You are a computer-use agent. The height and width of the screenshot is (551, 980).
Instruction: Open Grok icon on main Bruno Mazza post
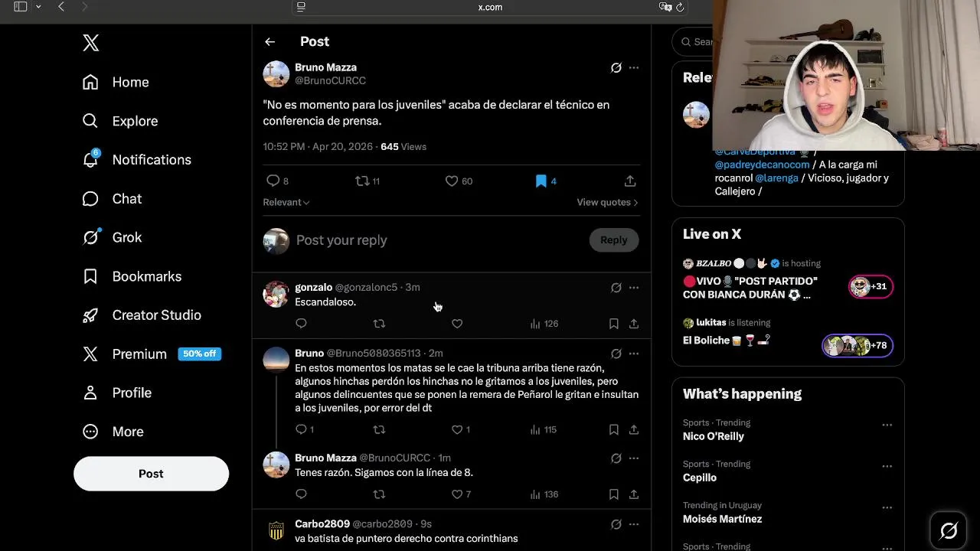[x=616, y=67]
